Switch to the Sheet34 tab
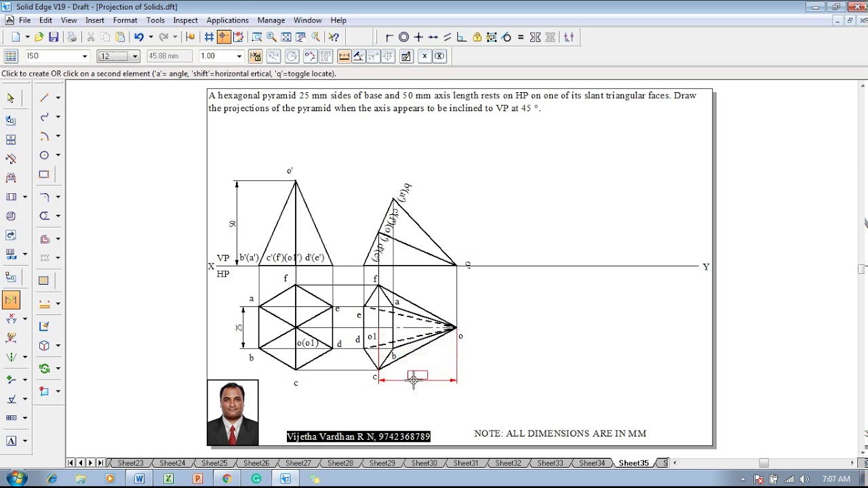The width and height of the screenshot is (868, 488). pos(591,463)
